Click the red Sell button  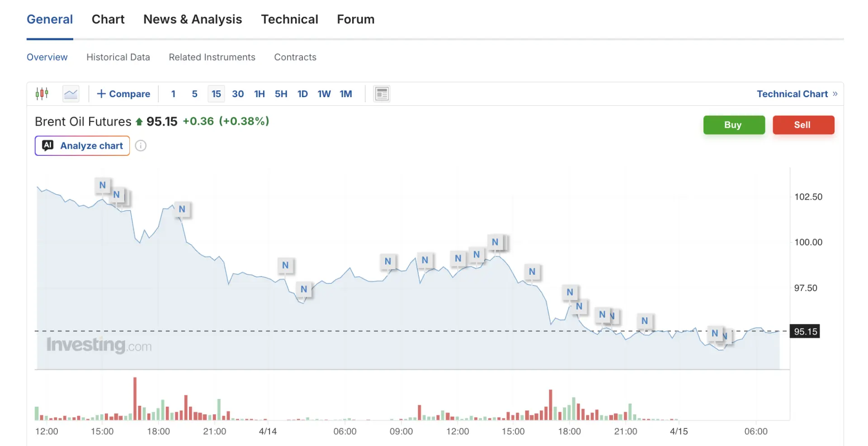[x=803, y=125]
